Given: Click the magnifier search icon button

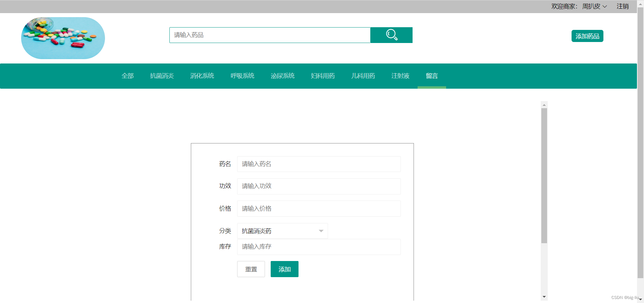Looking at the screenshot, I should coord(391,35).
